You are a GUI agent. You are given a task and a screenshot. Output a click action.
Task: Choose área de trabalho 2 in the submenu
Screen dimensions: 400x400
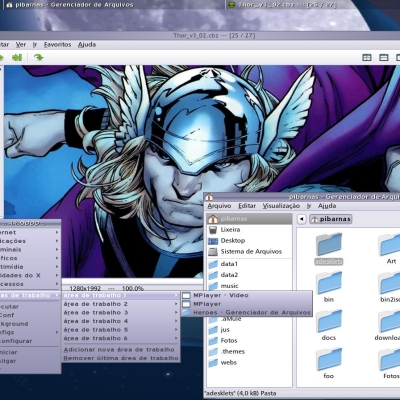[x=121, y=304]
